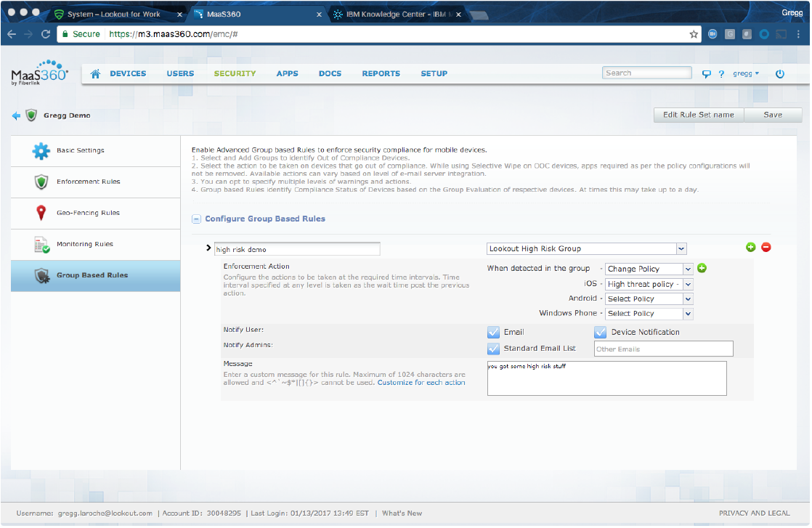Bookmark this page with star icon

(x=694, y=34)
